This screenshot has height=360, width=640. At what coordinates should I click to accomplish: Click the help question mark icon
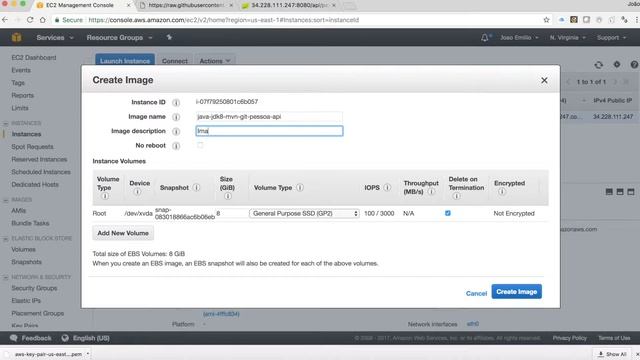(x=634, y=64)
